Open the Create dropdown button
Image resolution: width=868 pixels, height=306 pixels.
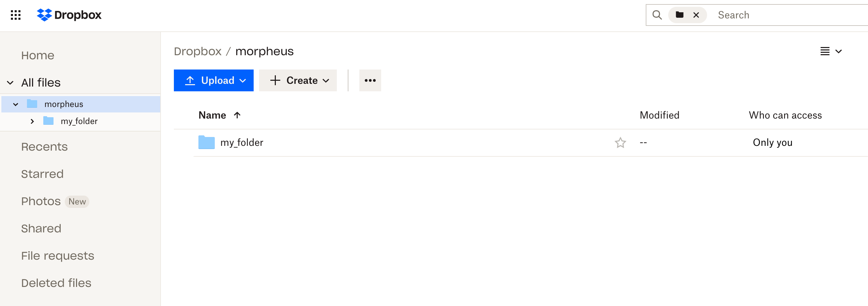(x=298, y=80)
